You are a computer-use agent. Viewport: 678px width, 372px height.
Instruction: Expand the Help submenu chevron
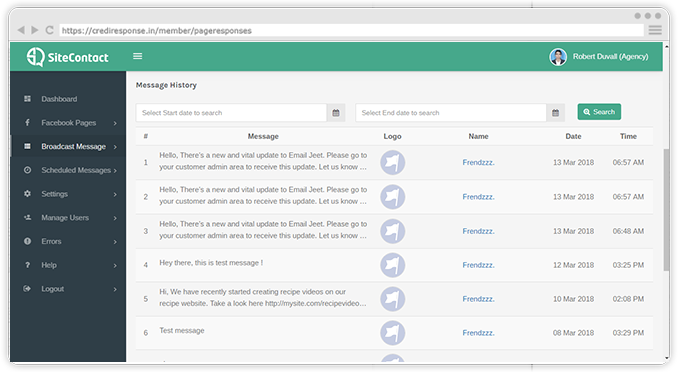[115, 266]
